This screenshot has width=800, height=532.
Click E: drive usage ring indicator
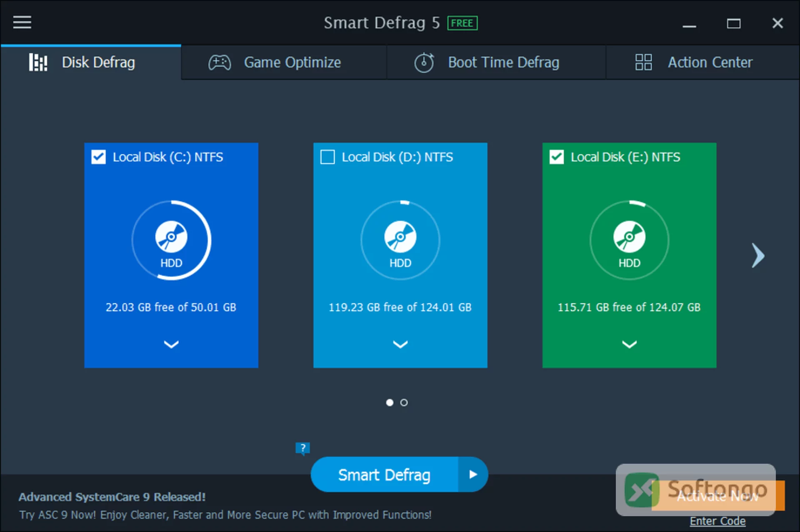[629, 240]
